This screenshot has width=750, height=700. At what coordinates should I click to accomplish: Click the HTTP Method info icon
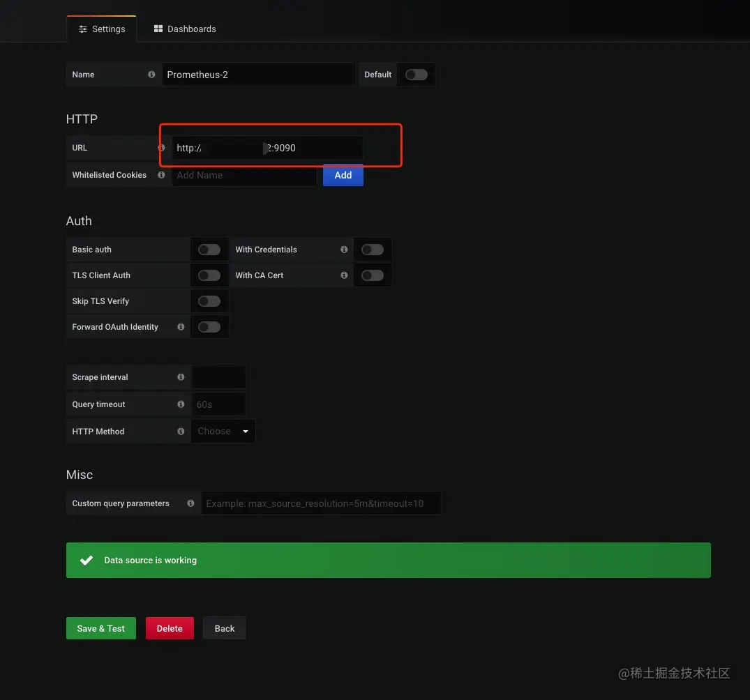coord(181,432)
